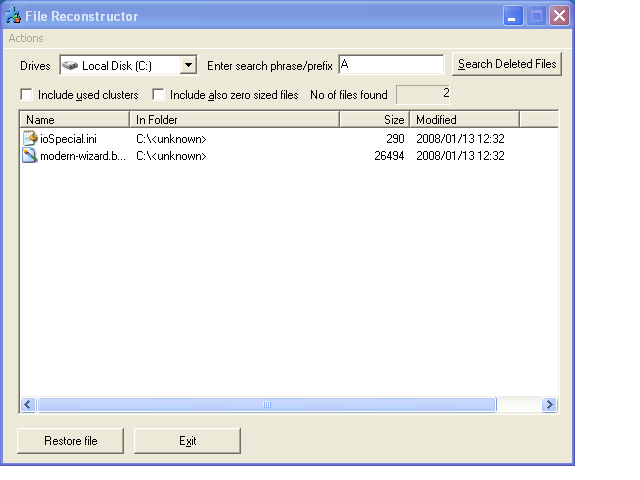The height and width of the screenshot is (480, 640).
Task: Sort list by Name column header
Action: [x=75, y=120]
